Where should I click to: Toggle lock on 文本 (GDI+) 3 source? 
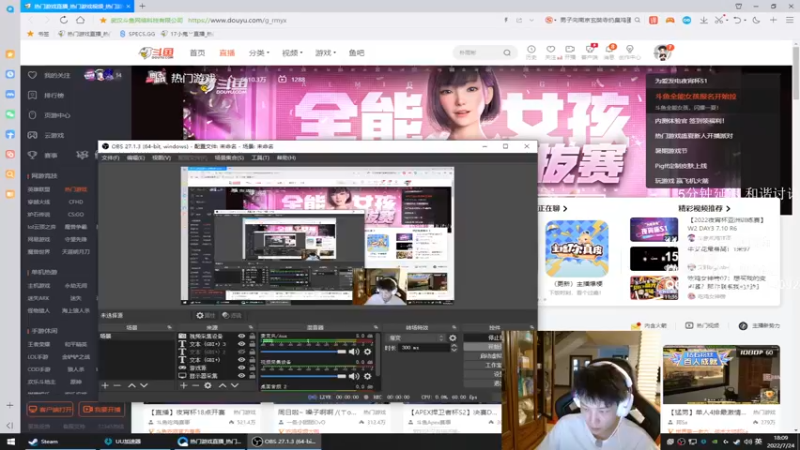(x=252, y=344)
